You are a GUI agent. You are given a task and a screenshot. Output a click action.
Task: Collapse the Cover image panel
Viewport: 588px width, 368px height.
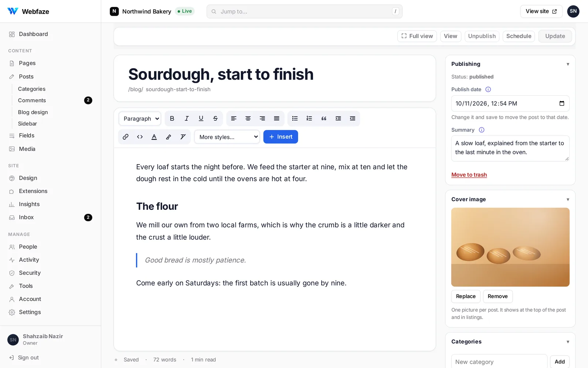[x=568, y=199]
